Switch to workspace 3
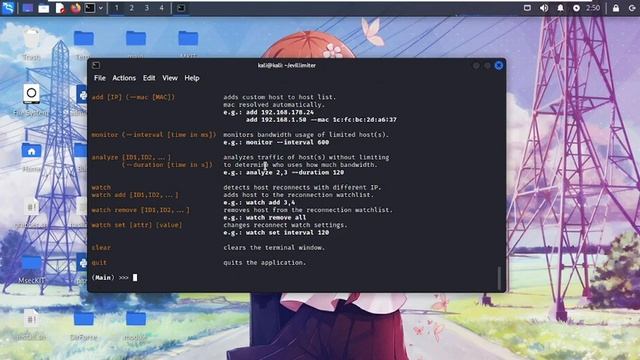Viewport: 640px width, 360px height. click(147, 8)
